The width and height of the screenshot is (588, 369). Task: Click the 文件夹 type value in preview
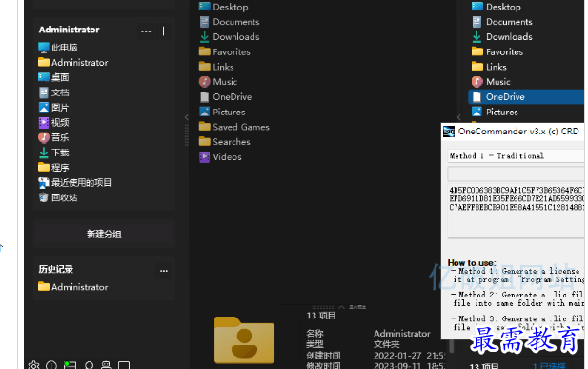click(387, 344)
